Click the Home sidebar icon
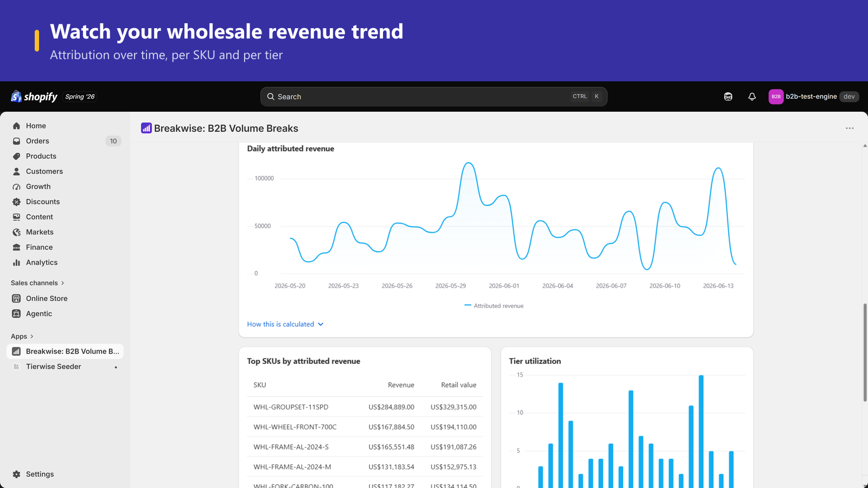The width and height of the screenshot is (868, 488). pyautogui.click(x=16, y=126)
